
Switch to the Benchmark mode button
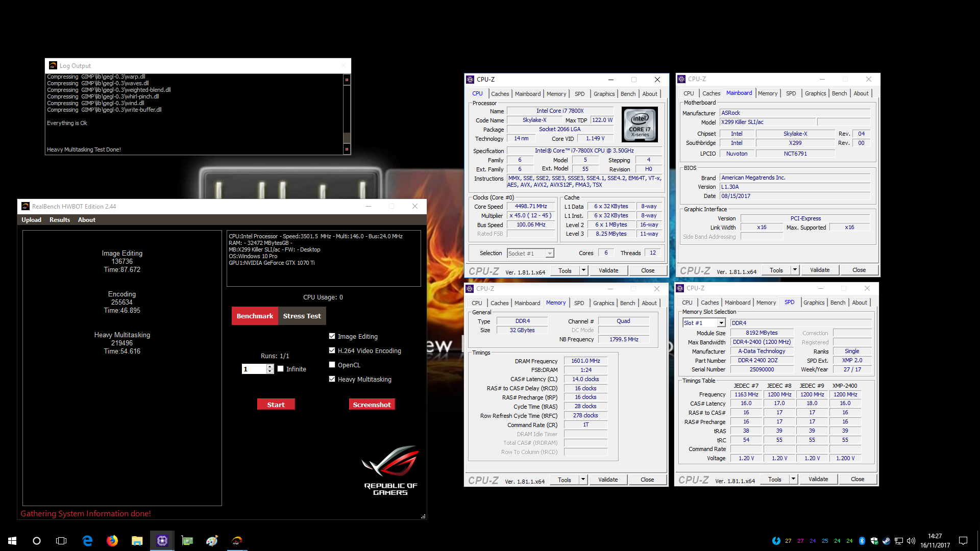point(255,316)
